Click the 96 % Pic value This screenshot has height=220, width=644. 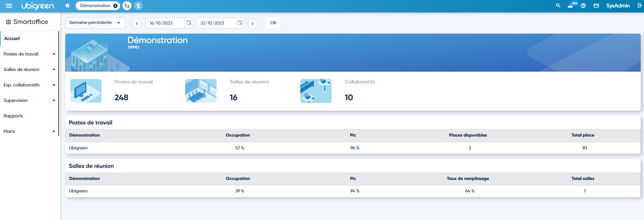[x=355, y=148]
